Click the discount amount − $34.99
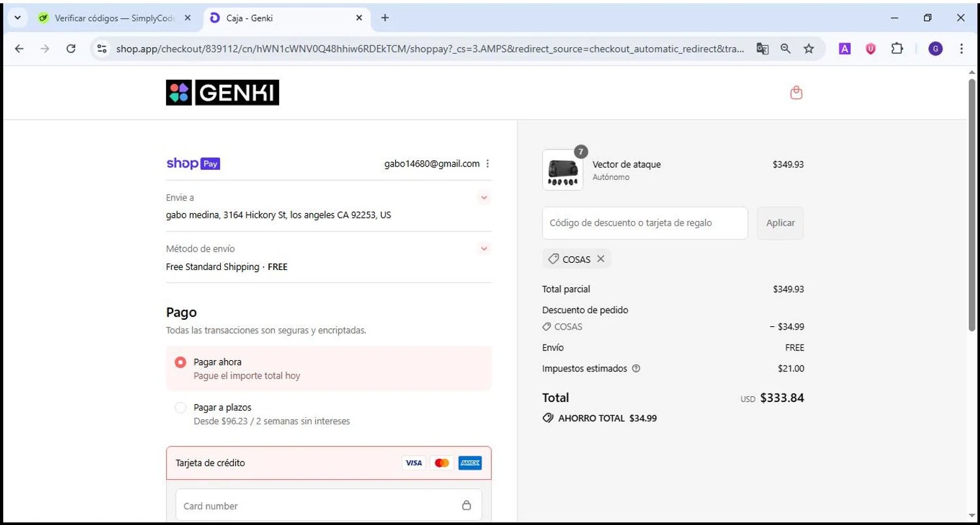The height and width of the screenshot is (525, 980). coord(787,326)
